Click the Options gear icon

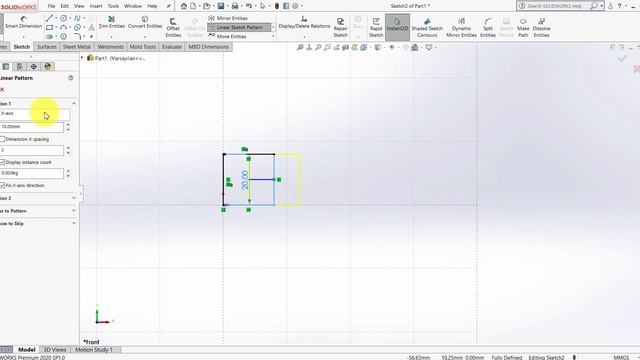coord(295,6)
